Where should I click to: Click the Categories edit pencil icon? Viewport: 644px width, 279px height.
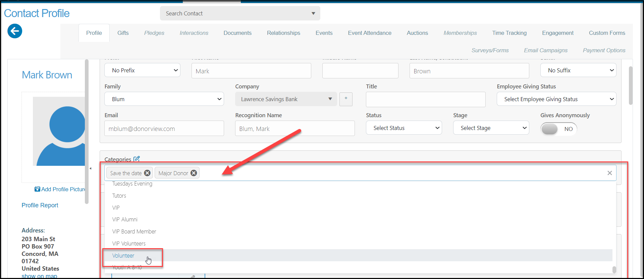click(x=137, y=159)
